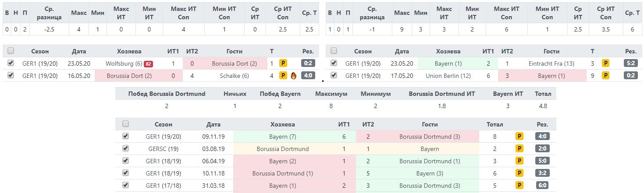Click the yellow P icon in the Eintracht Fra row
The height and width of the screenshot is (193, 644).
click(x=605, y=63)
